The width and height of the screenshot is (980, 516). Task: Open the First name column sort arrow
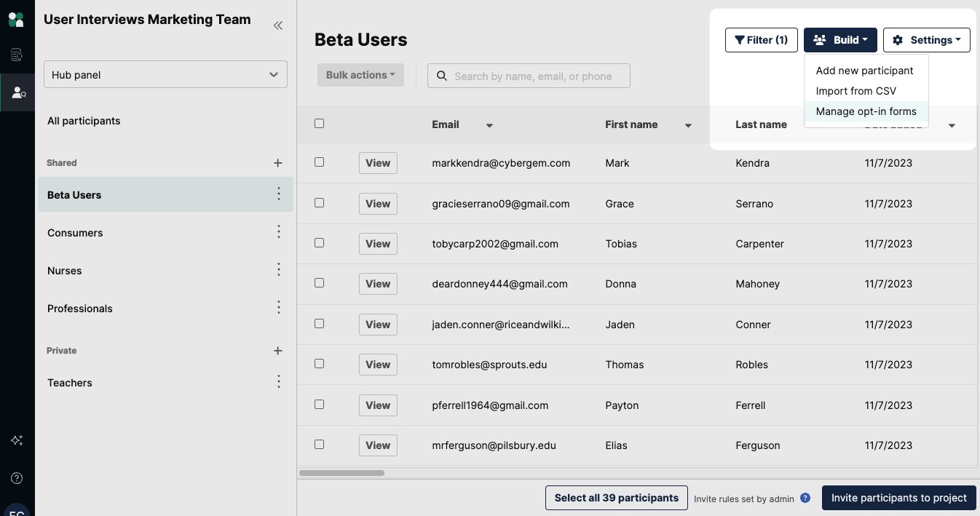pos(688,126)
